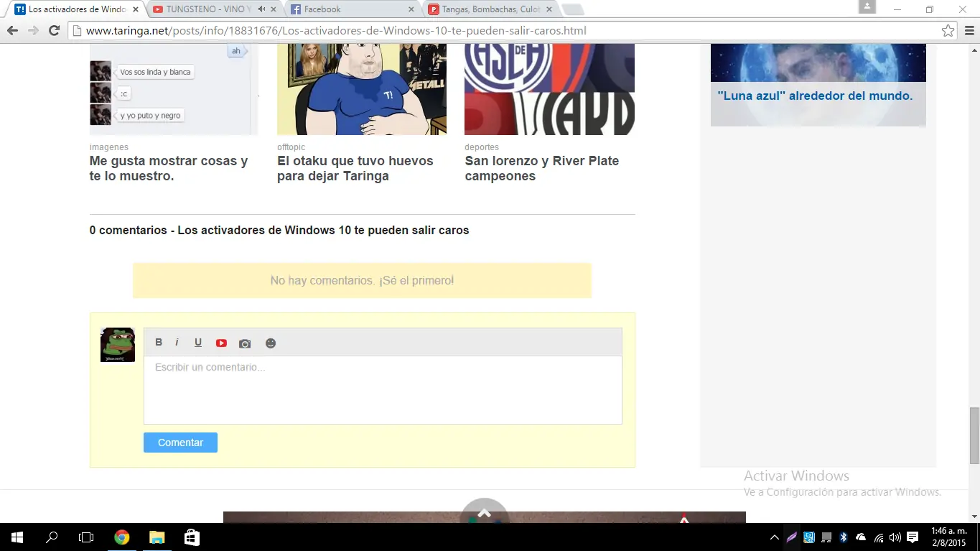Click the 'imagenes' category label
The image size is (980, 551).
click(109, 147)
